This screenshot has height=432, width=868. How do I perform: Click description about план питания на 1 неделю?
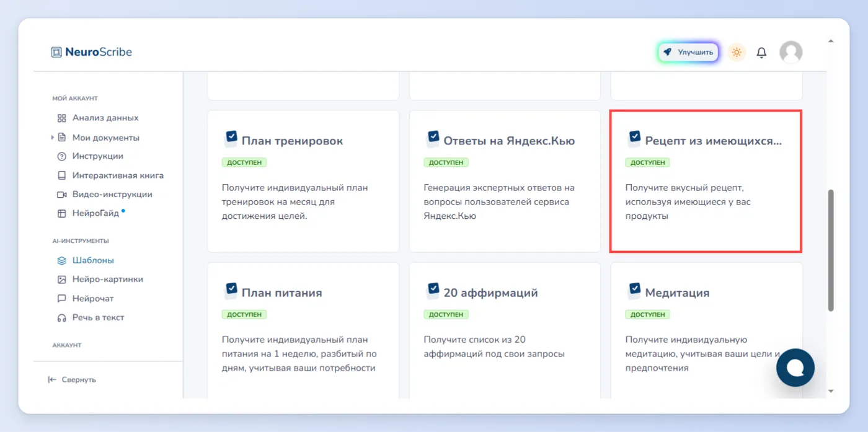299,354
